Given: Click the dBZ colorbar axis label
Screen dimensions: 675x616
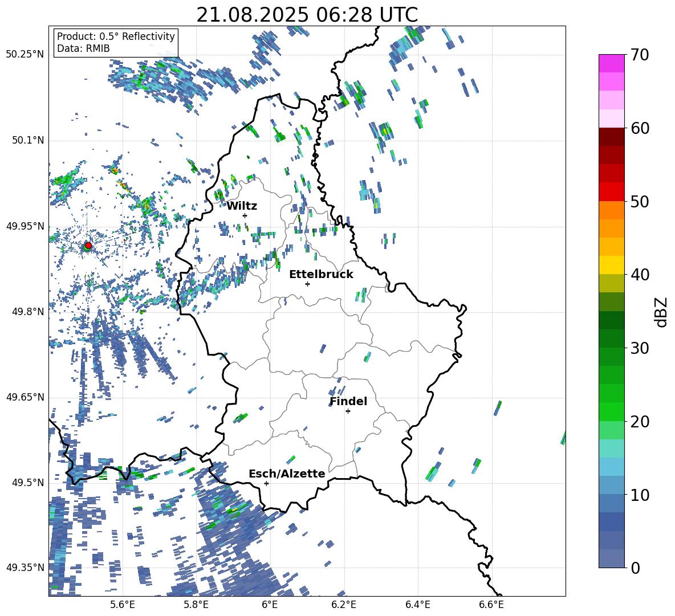Looking at the screenshot, I should pos(662,312).
